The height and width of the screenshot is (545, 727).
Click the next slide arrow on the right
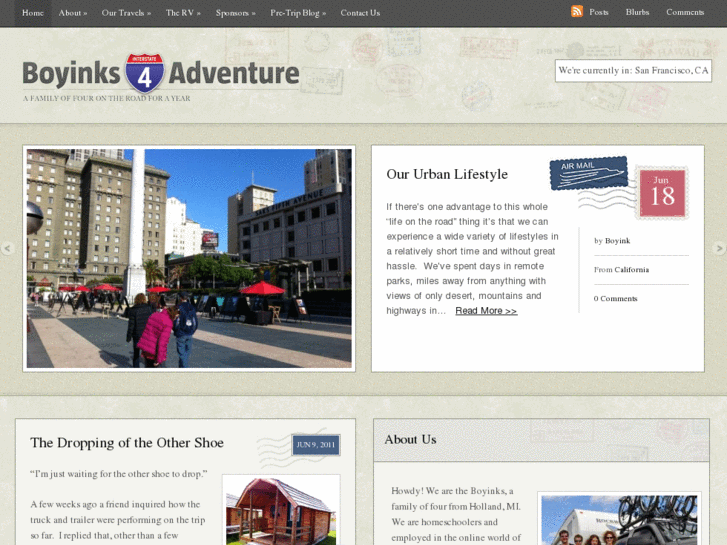click(719, 249)
